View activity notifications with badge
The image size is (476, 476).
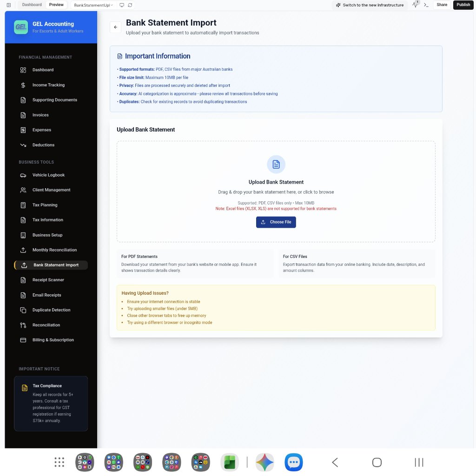click(x=415, y=5)
